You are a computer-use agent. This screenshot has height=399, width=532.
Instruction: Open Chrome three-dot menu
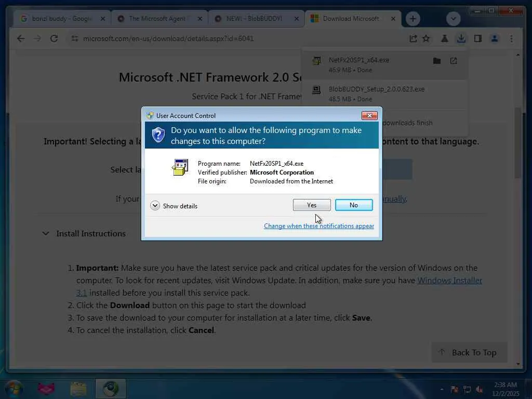point(511,38)
